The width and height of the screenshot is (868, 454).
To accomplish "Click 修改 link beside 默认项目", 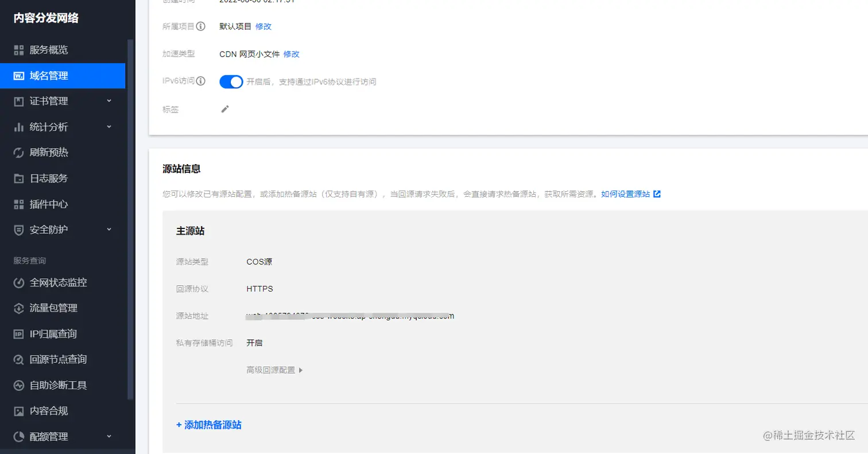I will (263, 26).
